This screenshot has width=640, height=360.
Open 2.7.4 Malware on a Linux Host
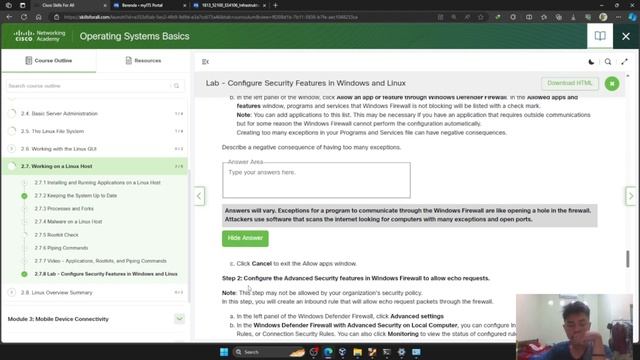tap(68, 222)
